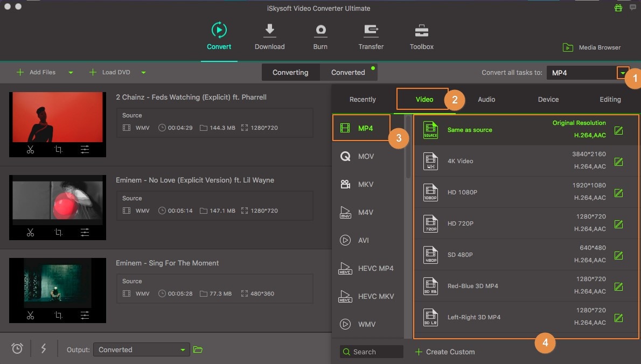Switch to the Converting tab
Screen dimensions: 641x364
tap(290, 72)
